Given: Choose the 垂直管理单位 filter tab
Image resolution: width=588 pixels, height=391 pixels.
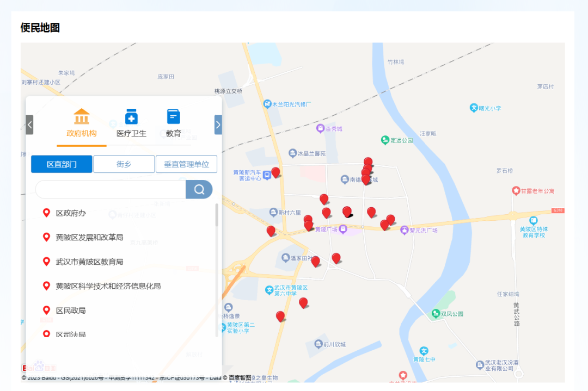Looking at the screenshot, I should pyautogui.click(x=186, y=164).
